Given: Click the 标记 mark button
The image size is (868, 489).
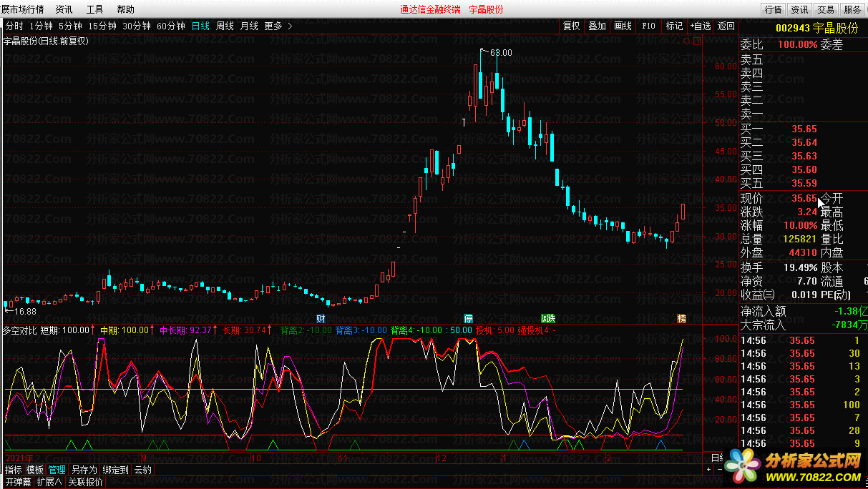Looking at the screenshot, I should point(674,26).
